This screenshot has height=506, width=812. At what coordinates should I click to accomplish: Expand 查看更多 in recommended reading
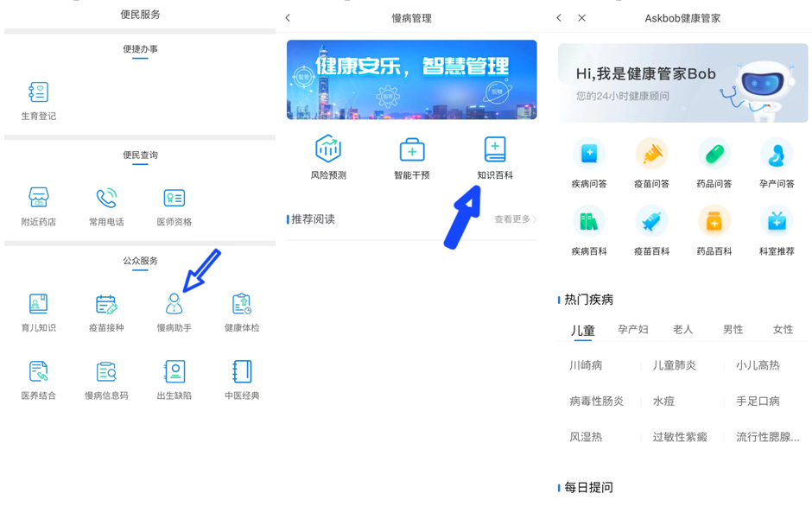(x=515, y=219)
